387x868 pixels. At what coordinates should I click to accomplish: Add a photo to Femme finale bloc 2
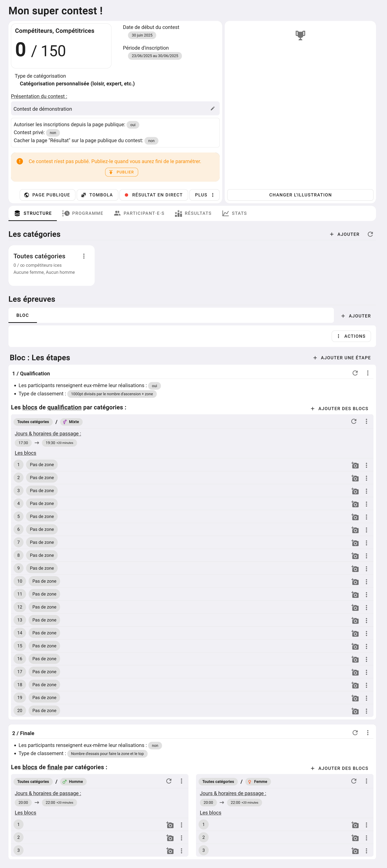pyautogui.click(x=355, y=838)
